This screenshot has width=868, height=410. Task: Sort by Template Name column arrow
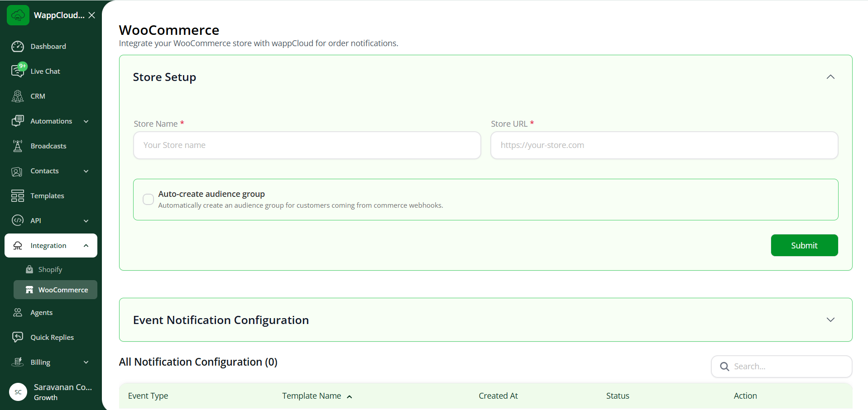click(350, 396)
